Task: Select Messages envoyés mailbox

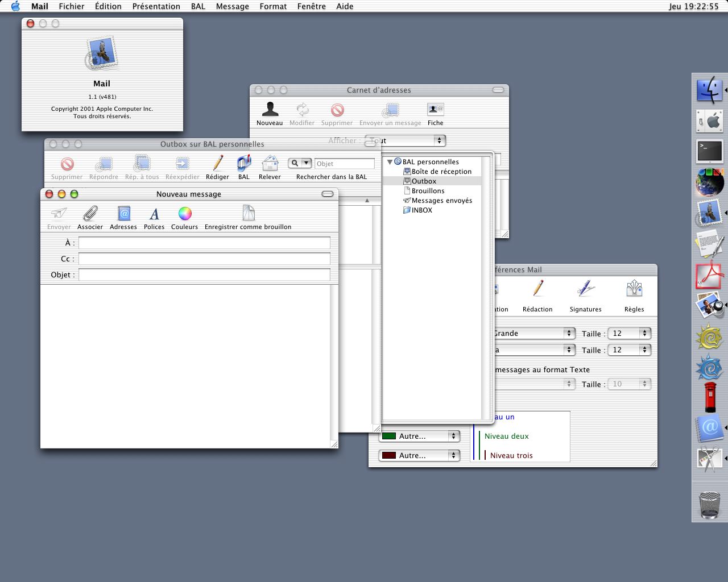Action: click(x=441, y=201)
